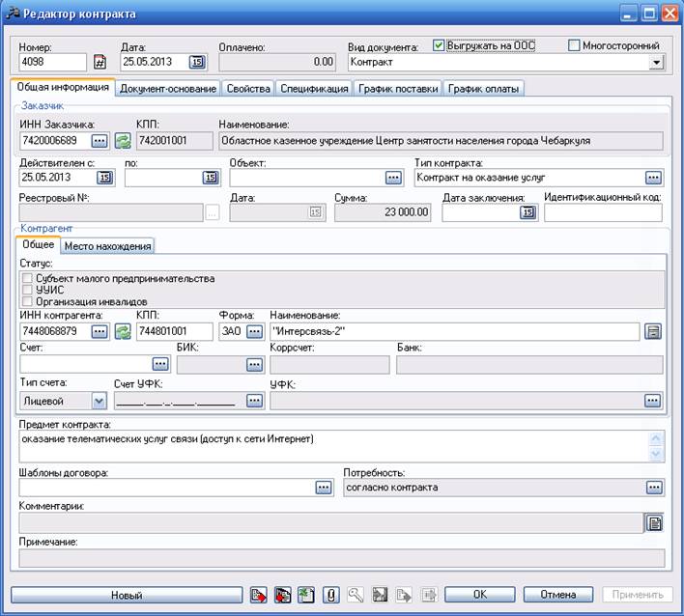
Task: Open Тип контракта selection ellipsis button
Action: tap(654, 178)
